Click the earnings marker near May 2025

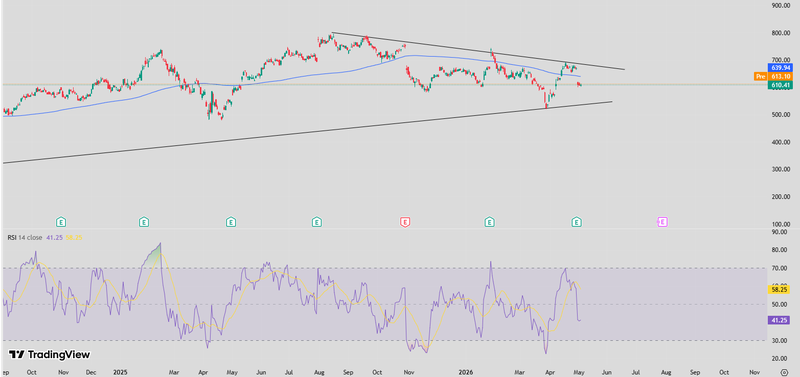click(231, 222)
